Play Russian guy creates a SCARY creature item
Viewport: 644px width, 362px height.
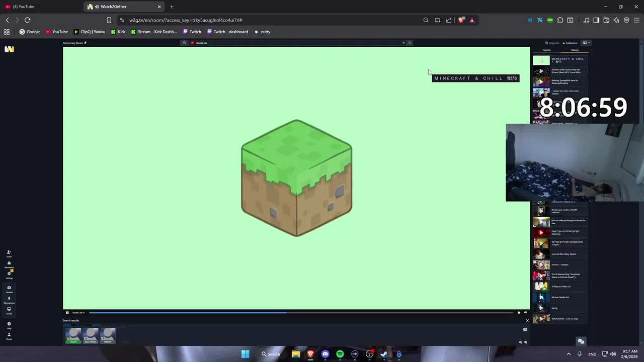coord(560,211)
